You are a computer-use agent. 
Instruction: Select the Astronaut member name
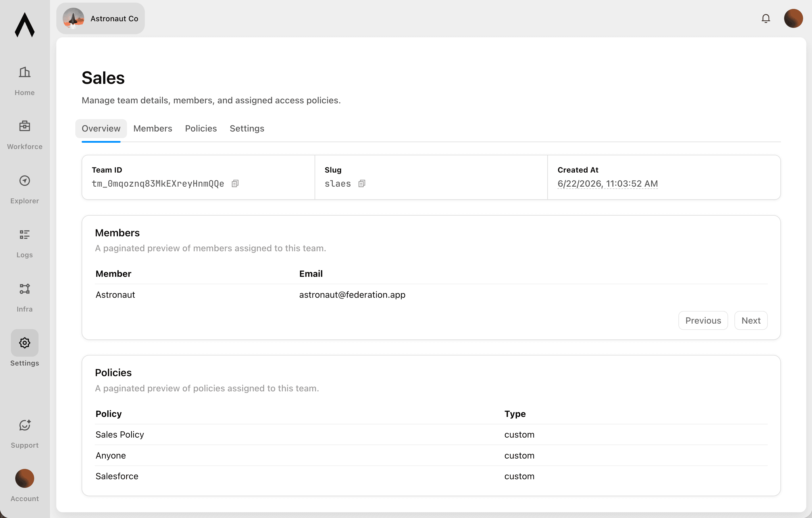coord(115,295)
